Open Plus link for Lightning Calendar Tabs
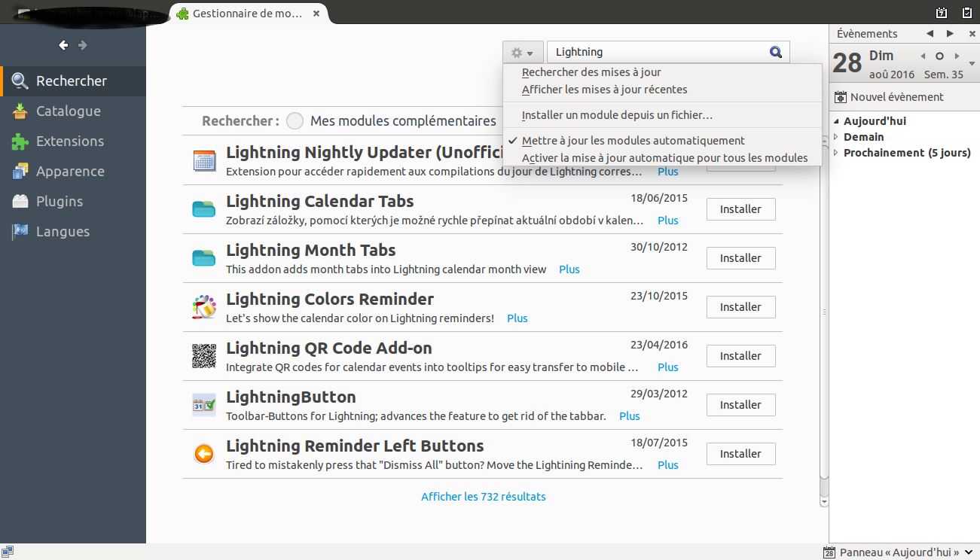The image size is (980, 560). tap(668, 221)
